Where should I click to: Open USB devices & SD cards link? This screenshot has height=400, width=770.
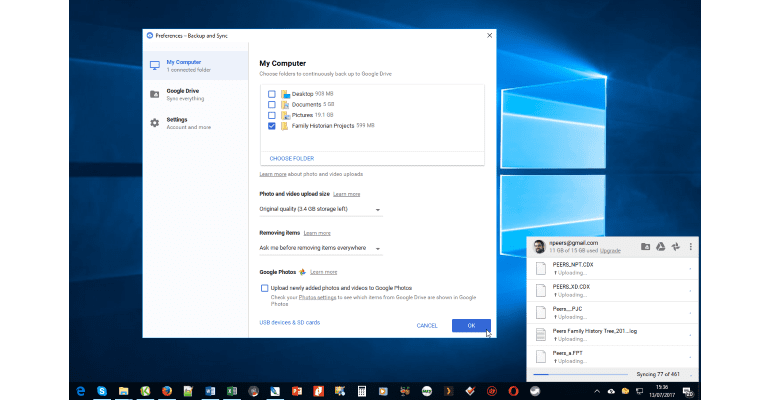tap(290, 322)
